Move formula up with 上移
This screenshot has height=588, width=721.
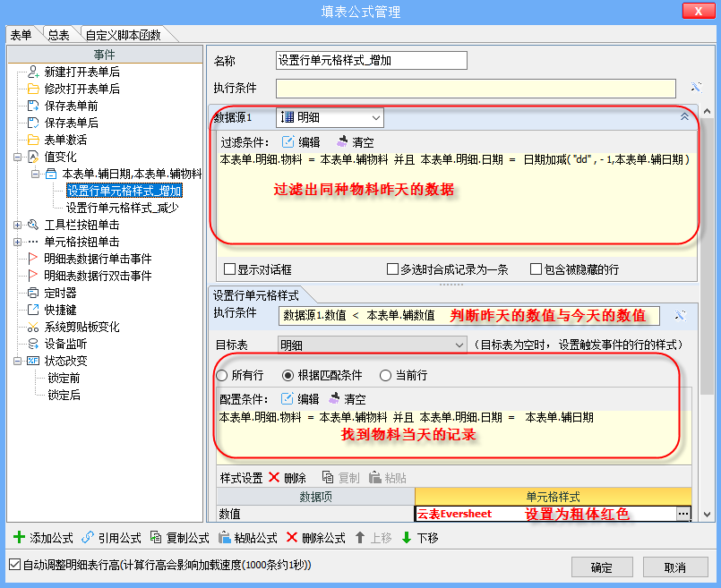tap(373, 538)
